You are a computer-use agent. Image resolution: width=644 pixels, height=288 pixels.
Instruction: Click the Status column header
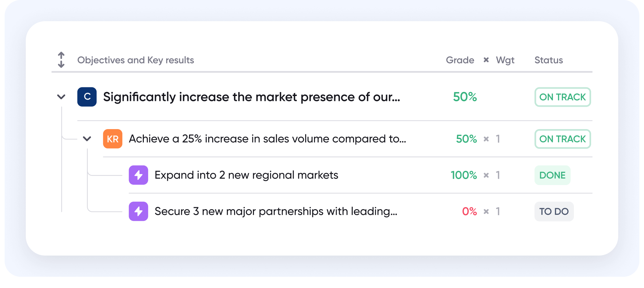click(x=548, y=60)
